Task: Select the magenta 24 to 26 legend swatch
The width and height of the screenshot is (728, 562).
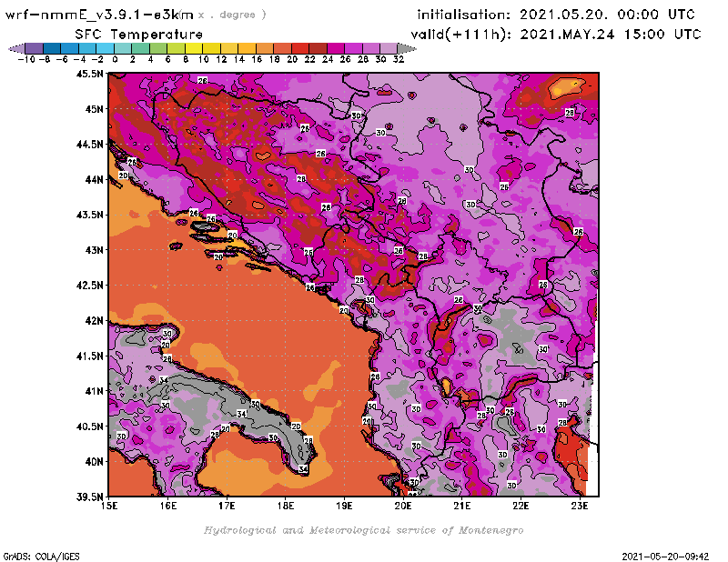Action: point(336,48)
